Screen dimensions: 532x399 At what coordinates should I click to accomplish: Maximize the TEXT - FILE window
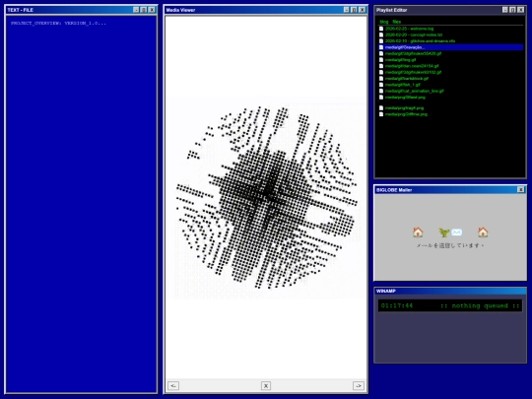[x=144, y=10]
